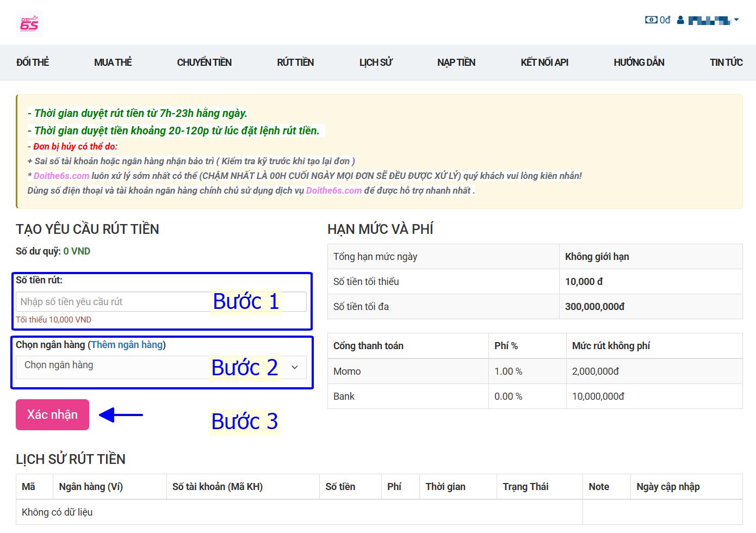View the HƯỚNG DẪN page
Screen dimensions: 756x533
click(x=639, y=63)
